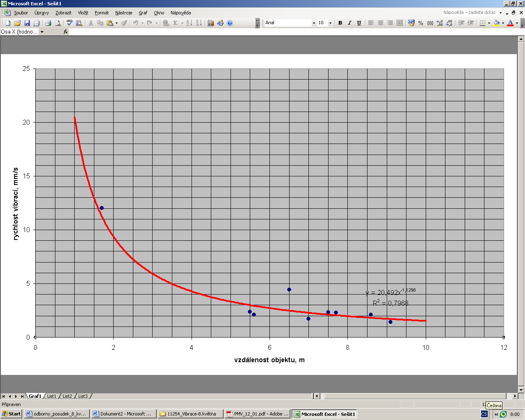Apply the Comma style (000) icon
The width and height of the screenshot is (525, 420).
click(x=430, y=23)
